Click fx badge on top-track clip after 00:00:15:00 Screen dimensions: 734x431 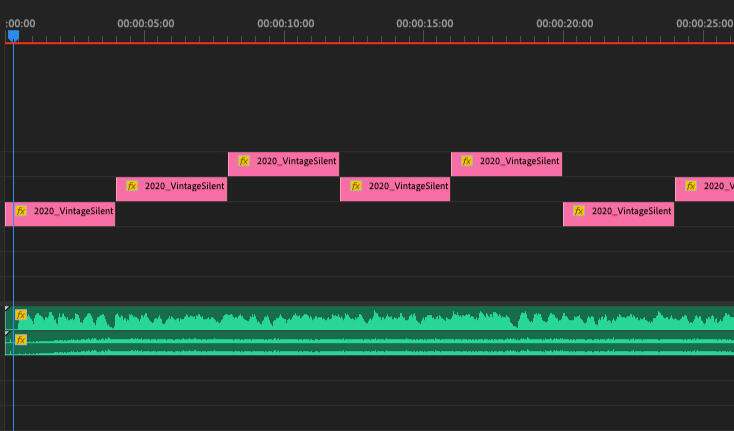click(467, 160)
